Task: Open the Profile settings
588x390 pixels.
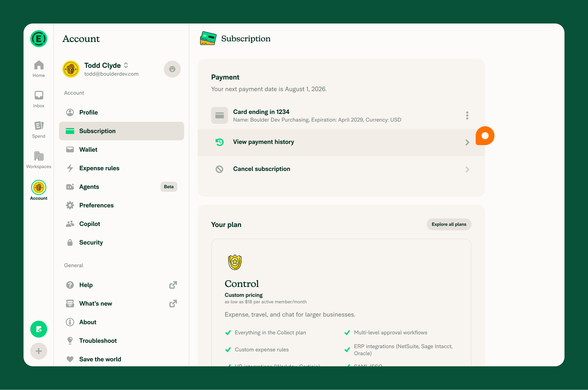Action: coord(121,112)
